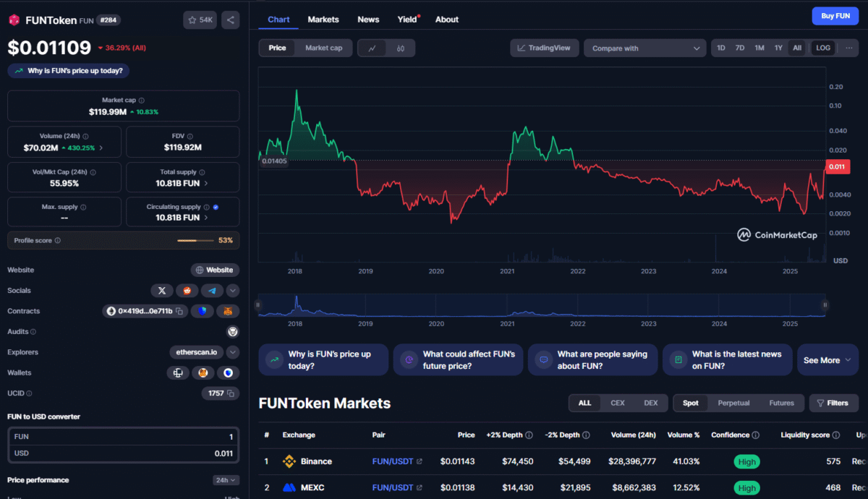The image size is (868, 499).
Task: Open the News tab
Action: tap(368, 20)
